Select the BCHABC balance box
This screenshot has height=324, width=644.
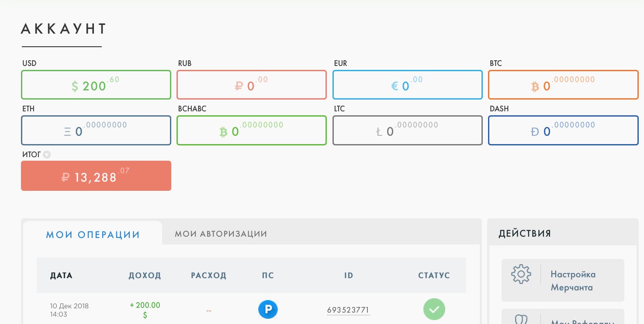[x=252, y=130]
